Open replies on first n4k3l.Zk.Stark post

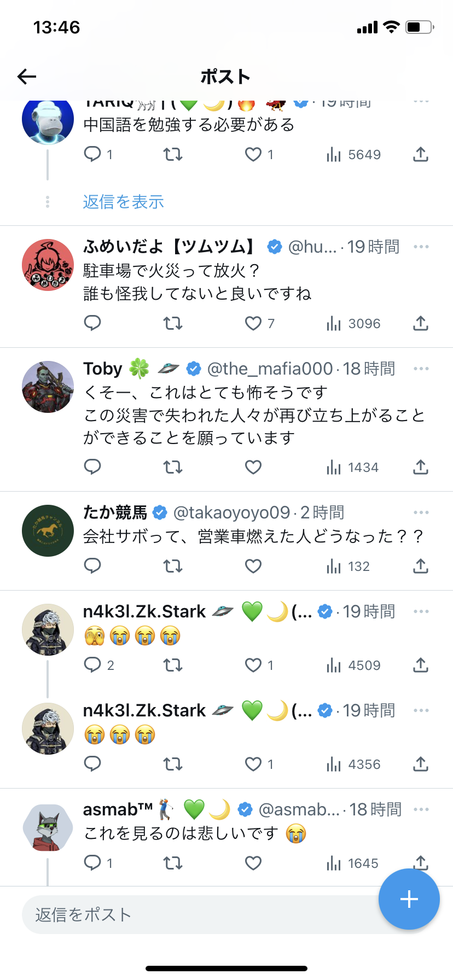pyautogui.click(x=98, y=665)
